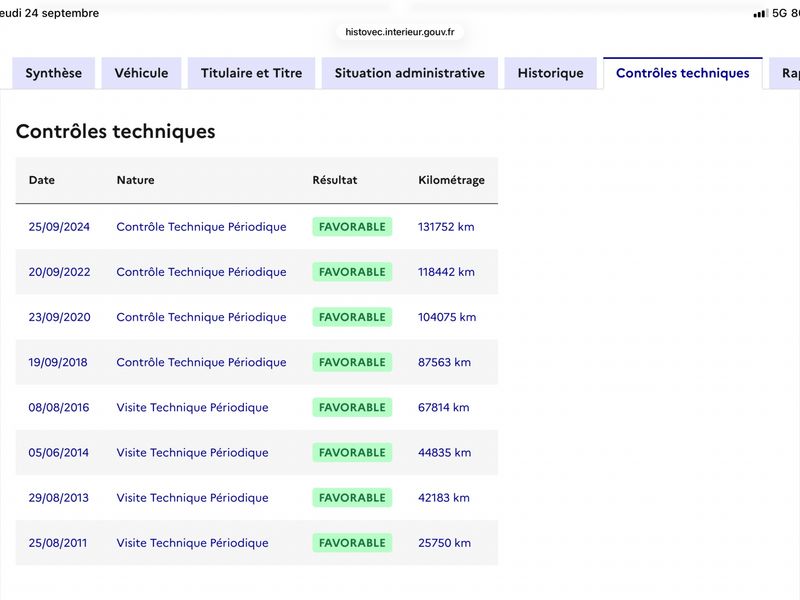Image resolution: width=800 pixels, height=600 pixels.
Task: Open the Synthèse tab
Action: [x=54, y=73]
